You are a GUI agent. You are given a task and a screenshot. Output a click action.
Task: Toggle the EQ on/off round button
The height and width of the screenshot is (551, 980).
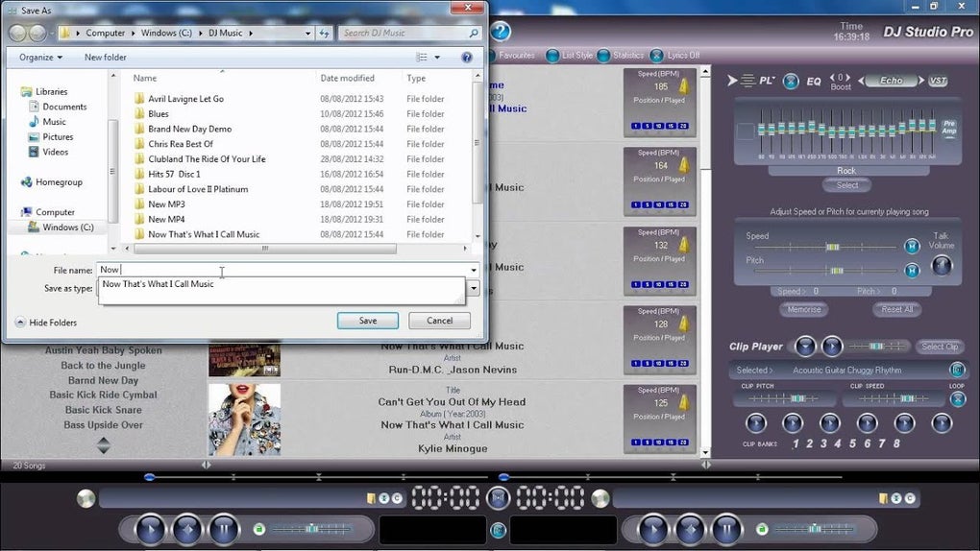click(x=791, y=82)
